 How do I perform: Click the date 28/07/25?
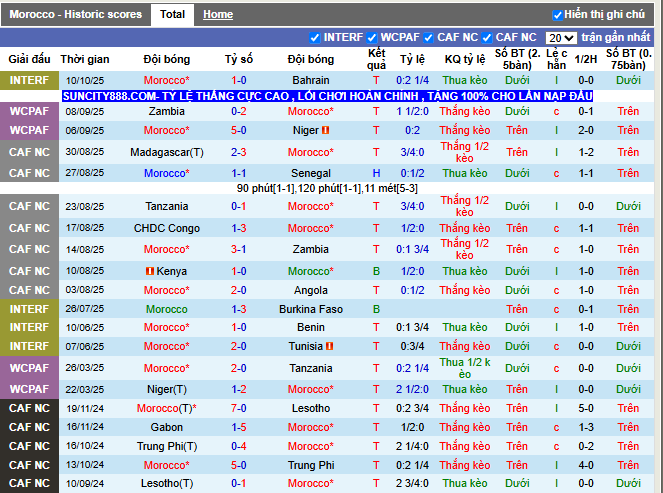pyautogui.click(x=85, y=309)
